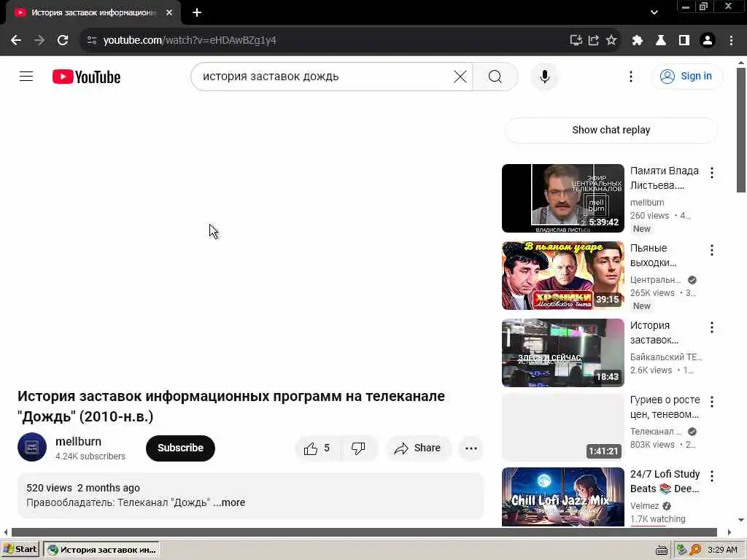Open options for 24/7 Lofi Study Beats video
Image resolution: width=747 pixels, height=560 pixels.
712,475
